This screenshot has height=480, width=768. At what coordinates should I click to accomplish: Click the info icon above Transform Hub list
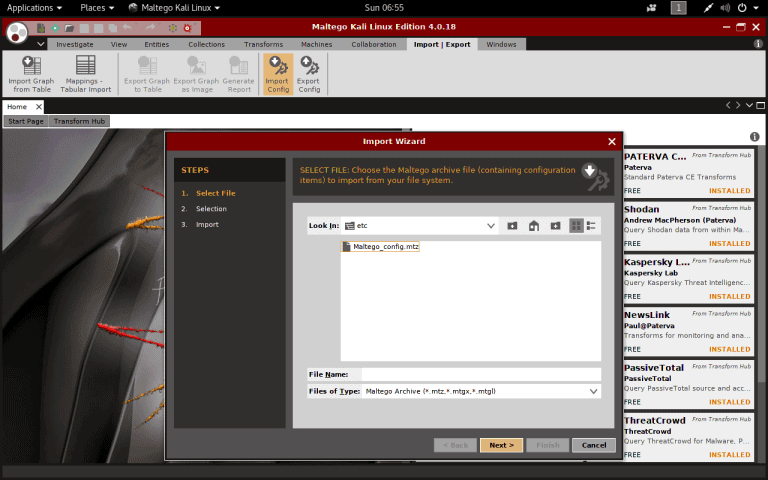755,137
